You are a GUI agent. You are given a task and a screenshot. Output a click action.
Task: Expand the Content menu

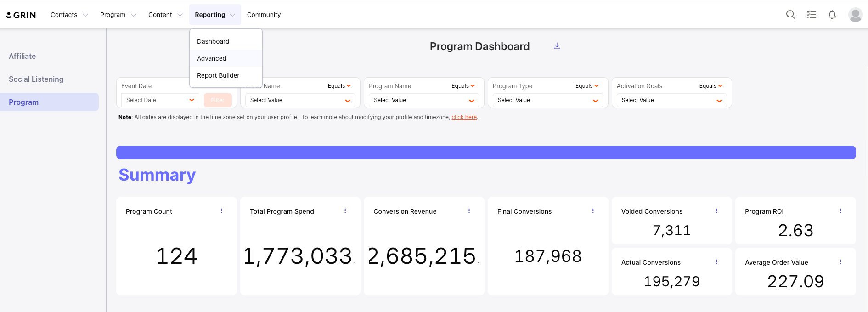(x=165, y=15)
